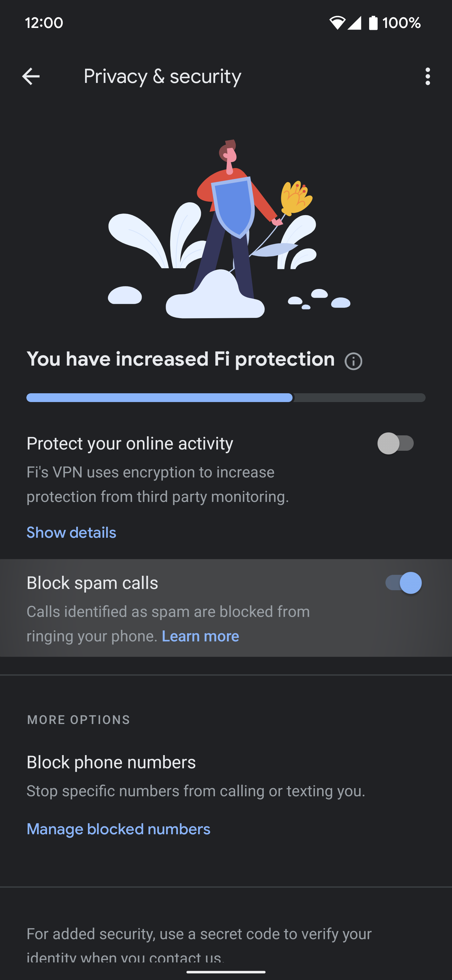
Task: Tap the info icon next to Fi protection
Action: [353, 360]
